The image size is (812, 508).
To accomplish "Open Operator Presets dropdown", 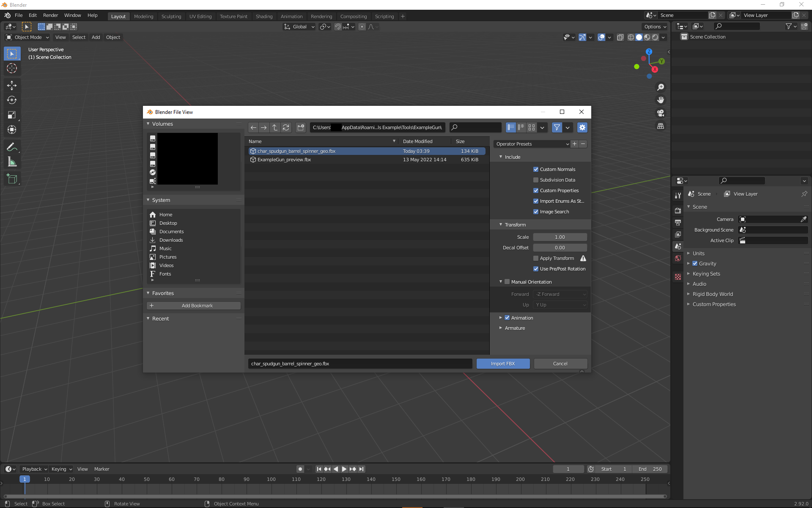I will (x=532, y=144).
